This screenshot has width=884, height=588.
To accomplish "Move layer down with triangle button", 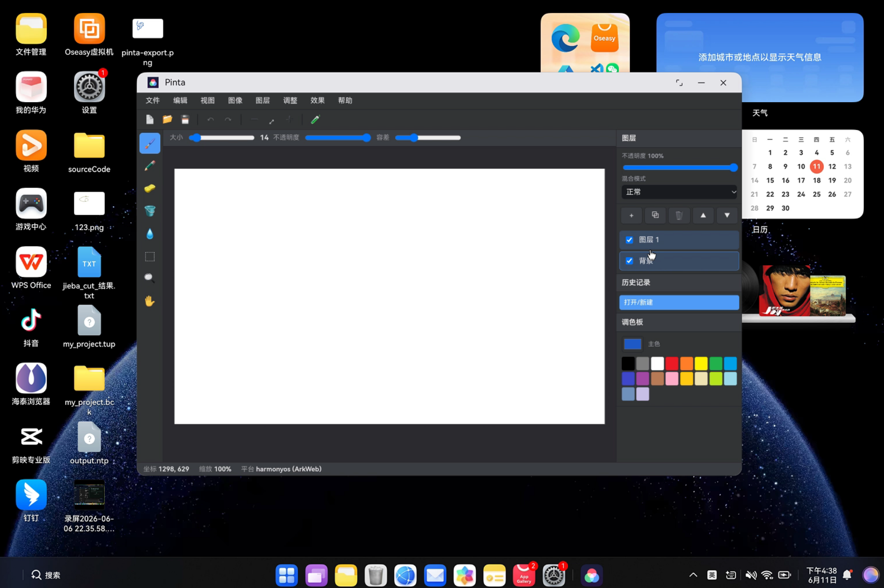I will click(727, 215).
